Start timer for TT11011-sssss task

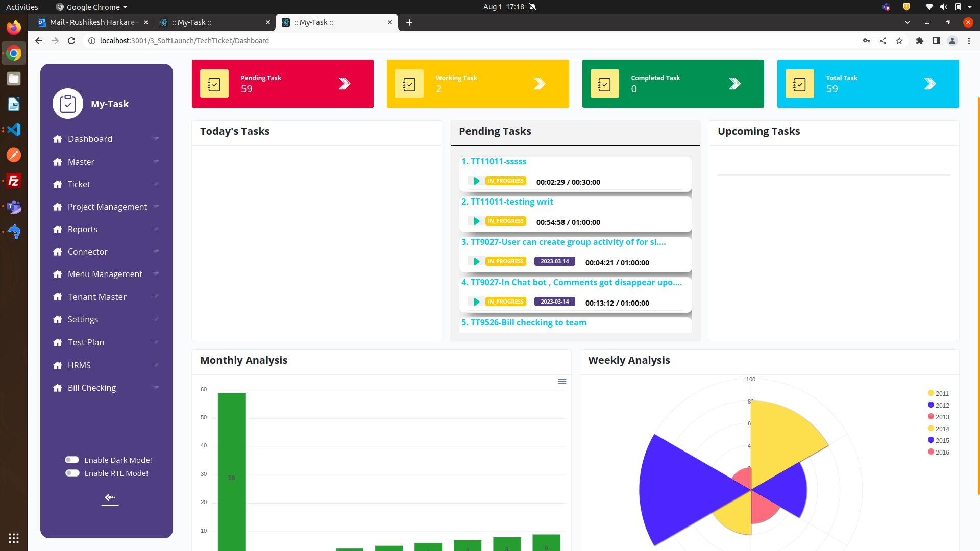pyautogui.click(x=476, y=181)
